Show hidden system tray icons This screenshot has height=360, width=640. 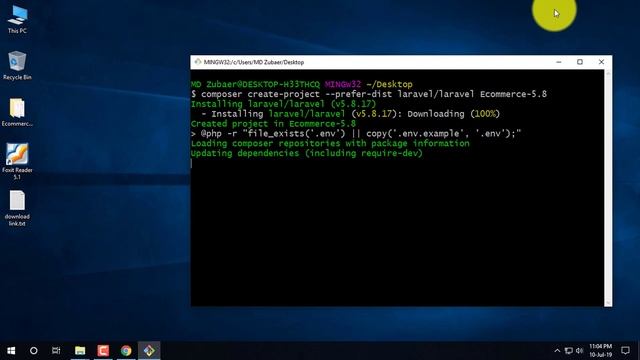click(557, 351)
